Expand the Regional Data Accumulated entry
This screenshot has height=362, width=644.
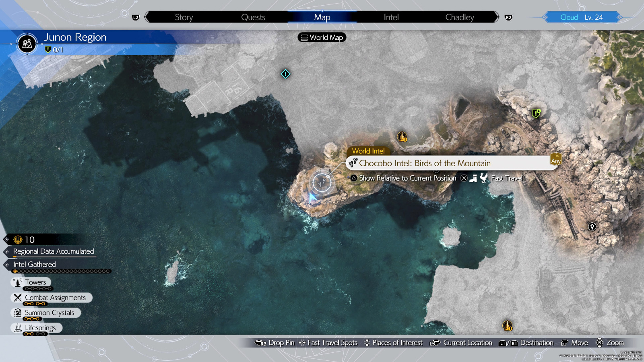click(x=53, y=251)
